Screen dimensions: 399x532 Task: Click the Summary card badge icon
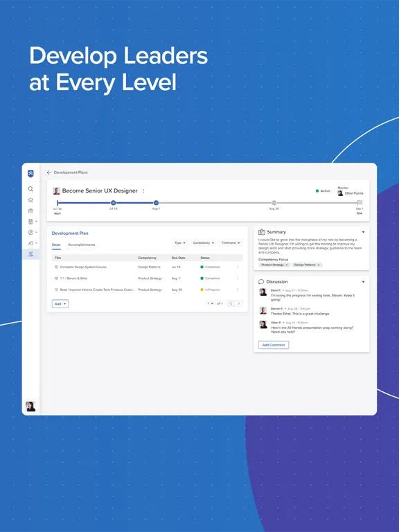[x=262, y=232]
